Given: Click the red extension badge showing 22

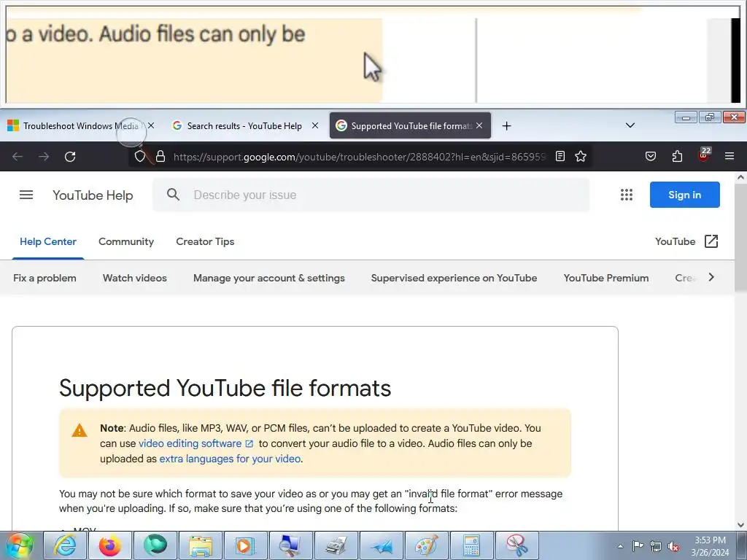Looking at the screenshot, I should [704, 155].
